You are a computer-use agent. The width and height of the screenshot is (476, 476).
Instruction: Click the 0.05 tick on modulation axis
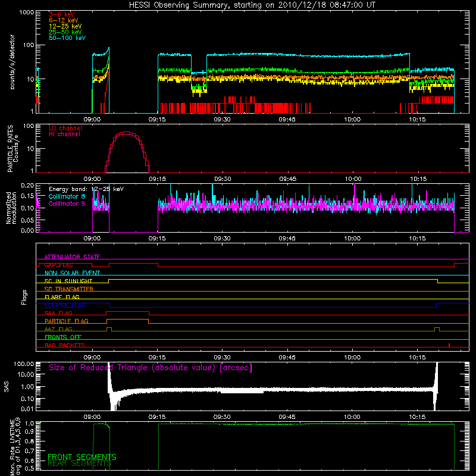point(27,220)
